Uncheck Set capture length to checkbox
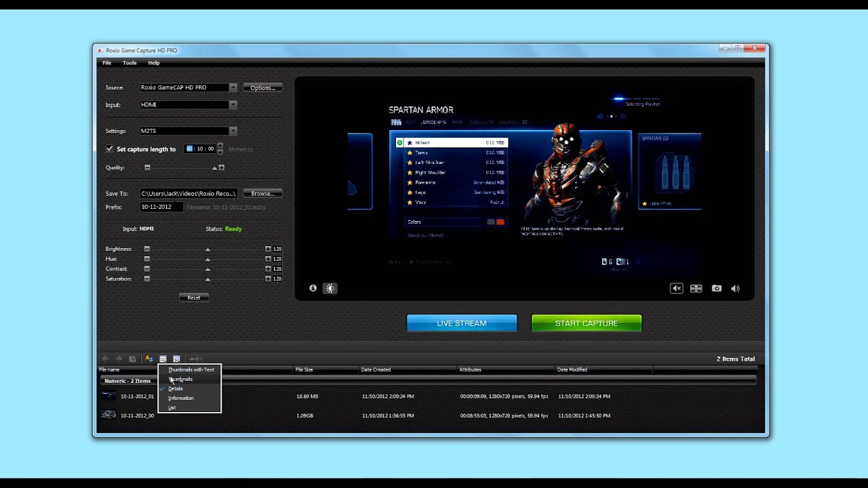The width and height of the screenshot is (868, 488). (109, 148)
